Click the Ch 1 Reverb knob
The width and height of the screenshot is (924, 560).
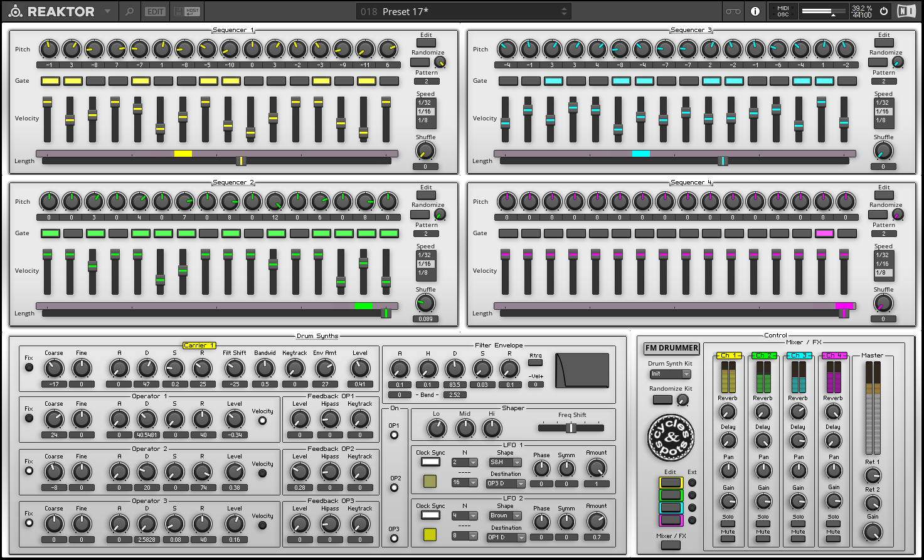click(728, 411)
